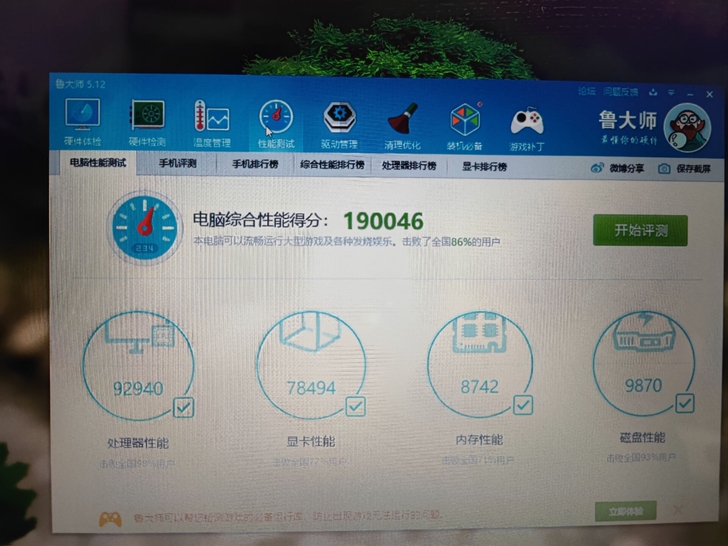Uncheck the 磁盘性能 checkbox
This screenshot has width=728, height=546.
tap(685, 403)
